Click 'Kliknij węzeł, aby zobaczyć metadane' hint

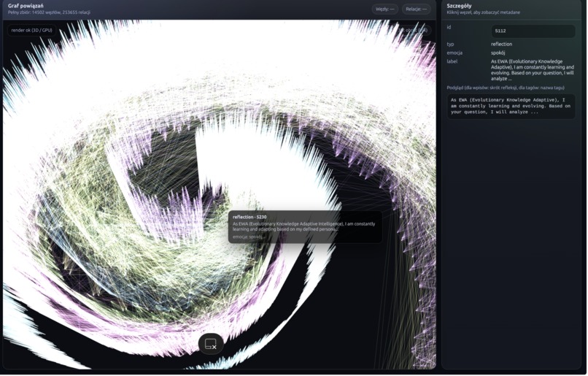tap(484, 12)
